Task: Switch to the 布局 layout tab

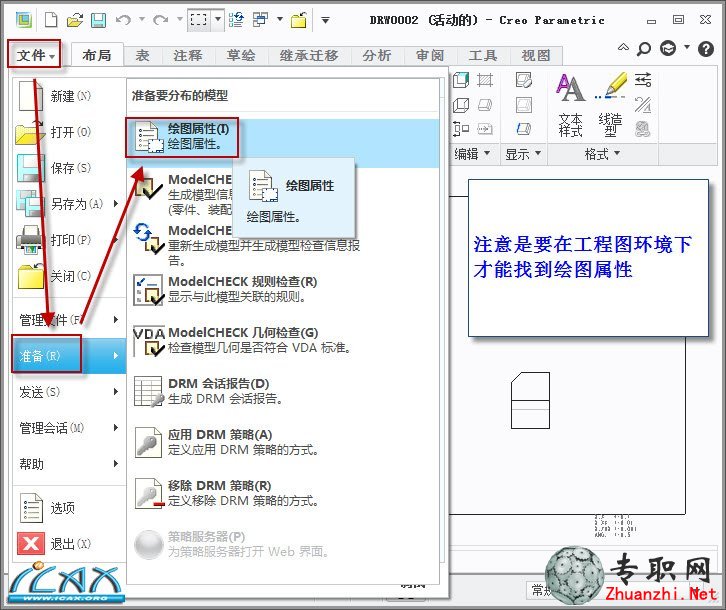Action: click(97, 56)
